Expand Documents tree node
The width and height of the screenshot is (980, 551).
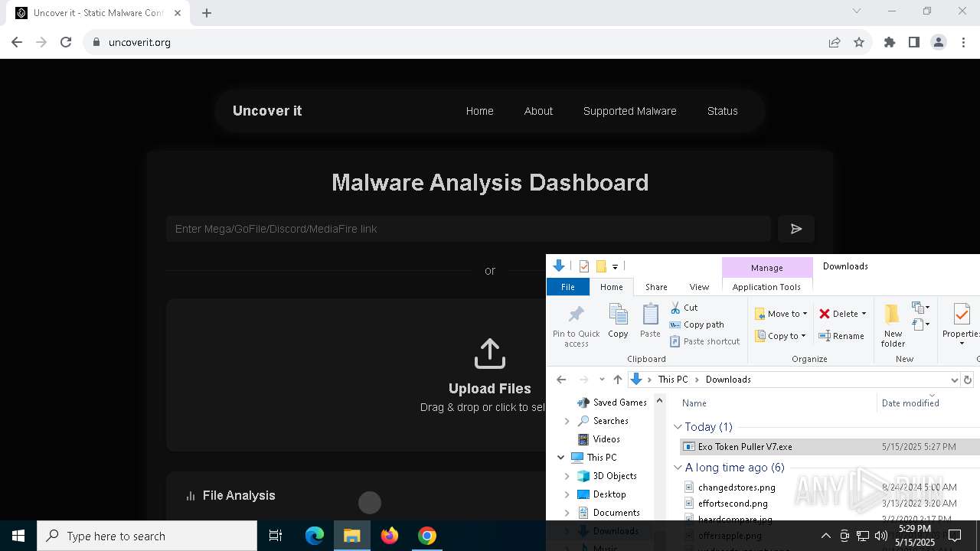pyautogui.click(x=567, y=513)
